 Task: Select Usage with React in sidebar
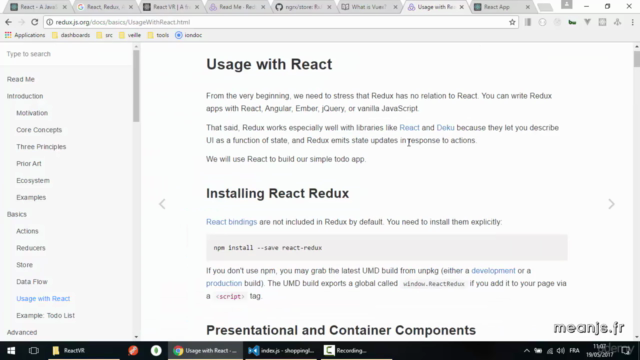[x=43, y=298]
